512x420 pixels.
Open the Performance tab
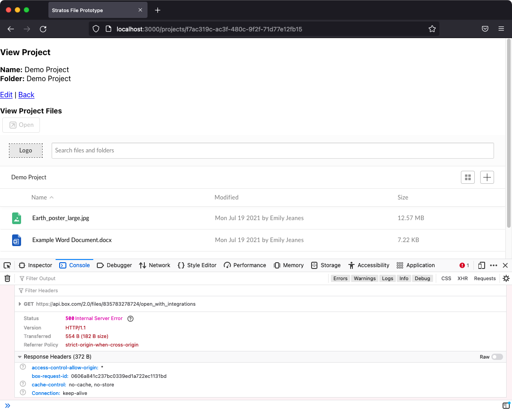pyautogui.click(x=245, y=266)
